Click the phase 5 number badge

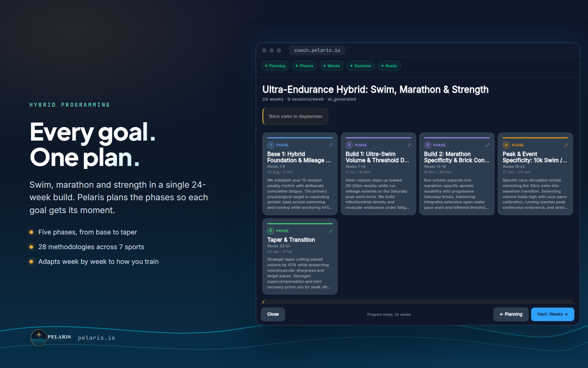click(x=271, y=231)
